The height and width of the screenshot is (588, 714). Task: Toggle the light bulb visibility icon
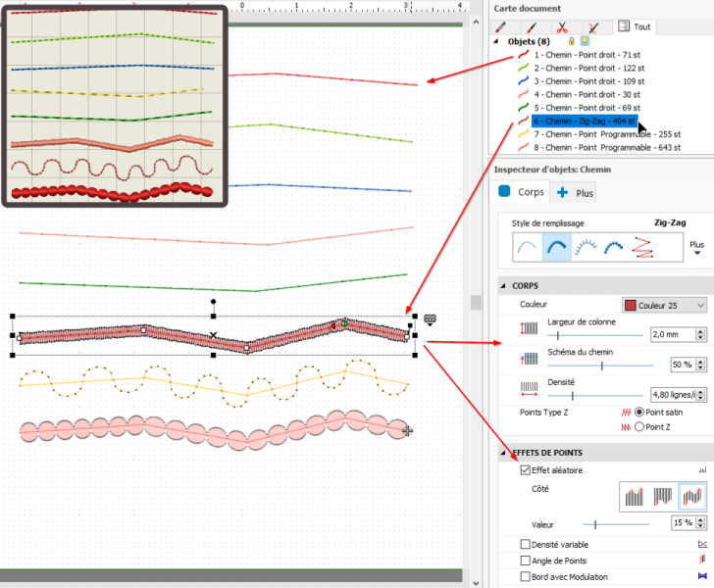point(585,41)
